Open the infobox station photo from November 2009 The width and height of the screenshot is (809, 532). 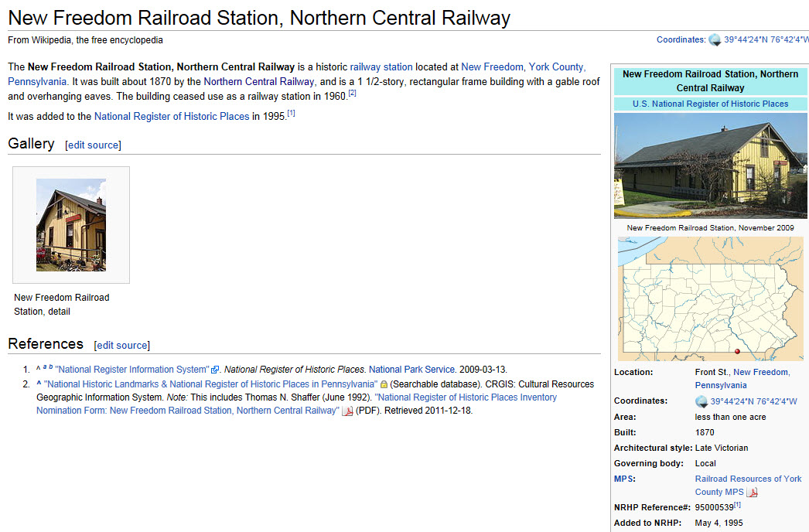coord(709,165)
